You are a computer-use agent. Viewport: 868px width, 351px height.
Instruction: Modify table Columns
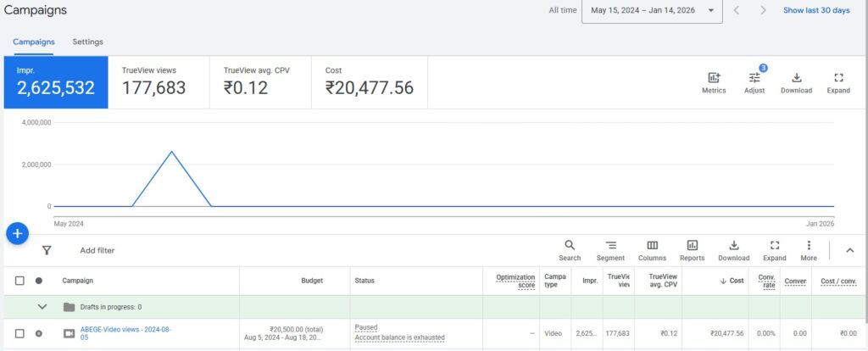click(x=652, y=250)
